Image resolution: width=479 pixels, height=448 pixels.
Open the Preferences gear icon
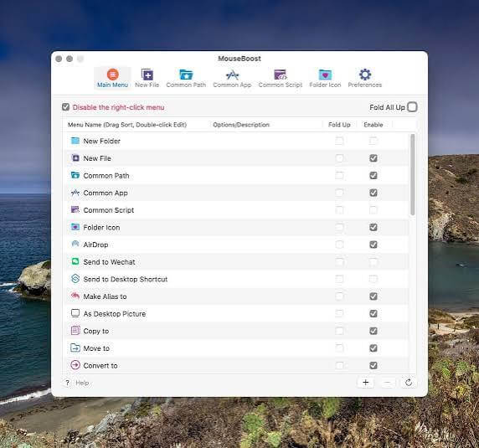click(x=365, y=75)
